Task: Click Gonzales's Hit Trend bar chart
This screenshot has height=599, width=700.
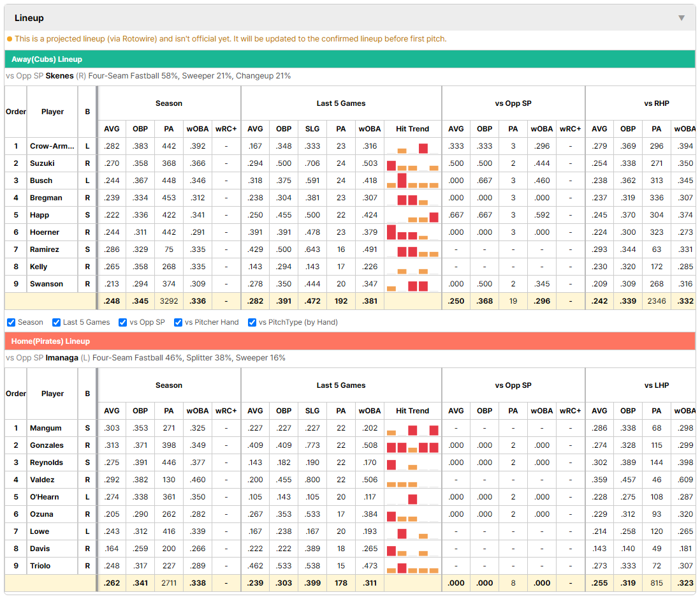Action: (412, 446)
